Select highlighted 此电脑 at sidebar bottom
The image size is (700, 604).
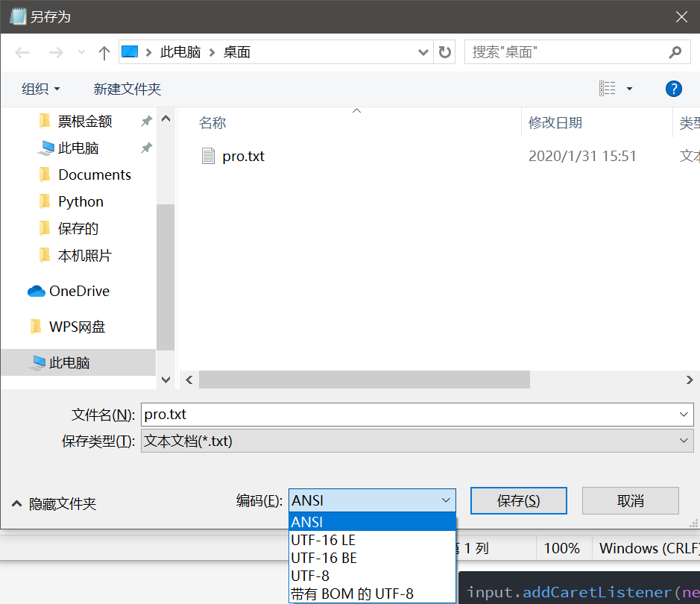click(x=78, y=362)
